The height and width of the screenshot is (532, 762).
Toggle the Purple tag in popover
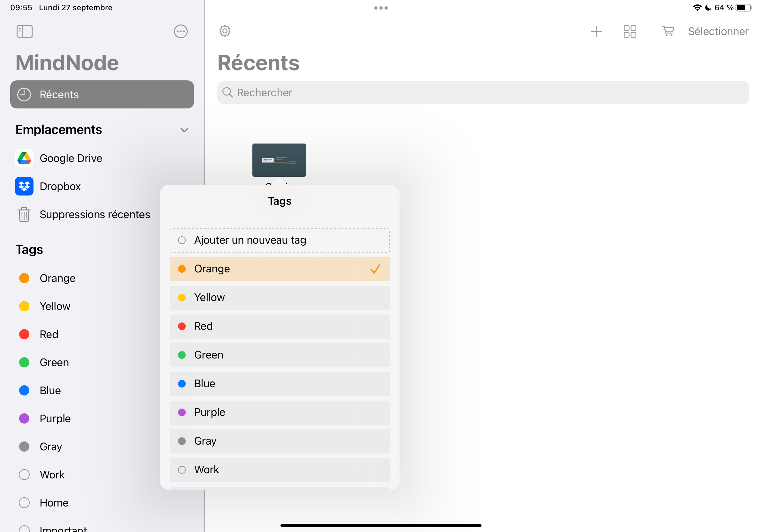[280, 413]
